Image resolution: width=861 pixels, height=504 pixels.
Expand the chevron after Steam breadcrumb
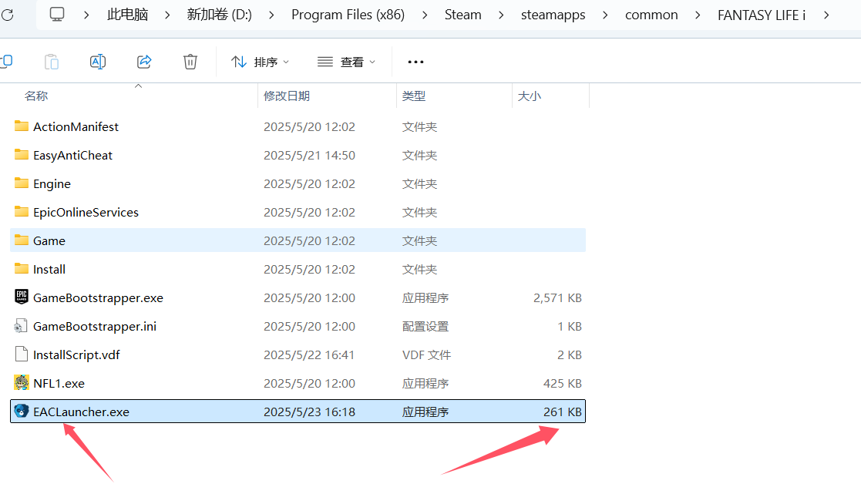(501, 15)
